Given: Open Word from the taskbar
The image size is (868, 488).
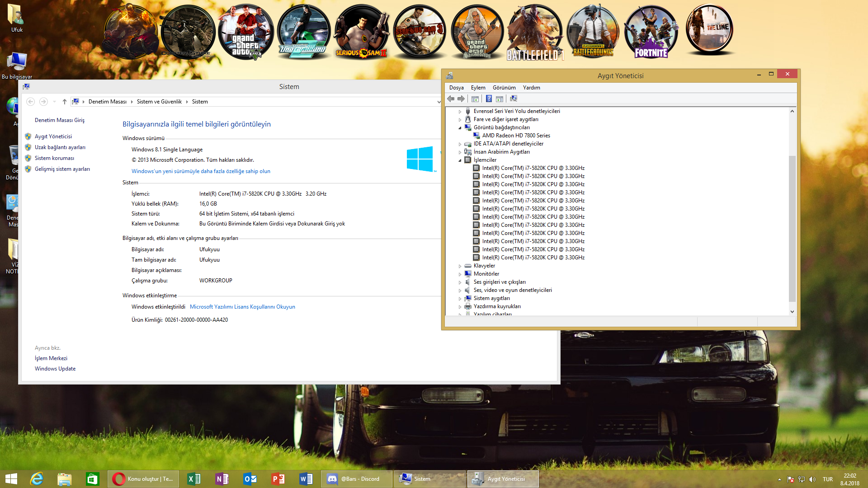Looking at the screenshot, I should point(306,479).
